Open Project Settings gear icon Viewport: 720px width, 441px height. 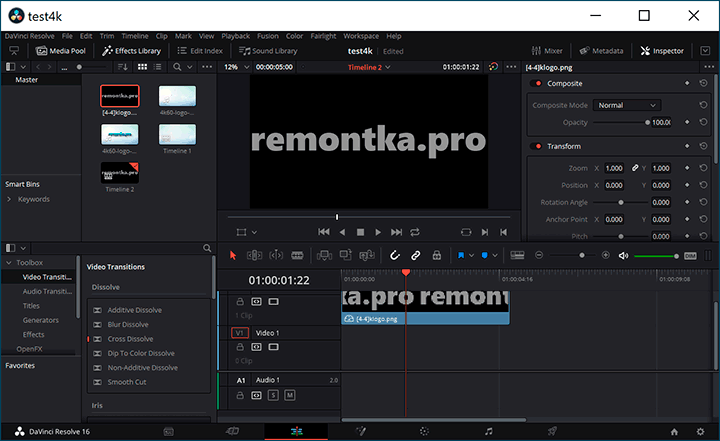tap(700, 432)
